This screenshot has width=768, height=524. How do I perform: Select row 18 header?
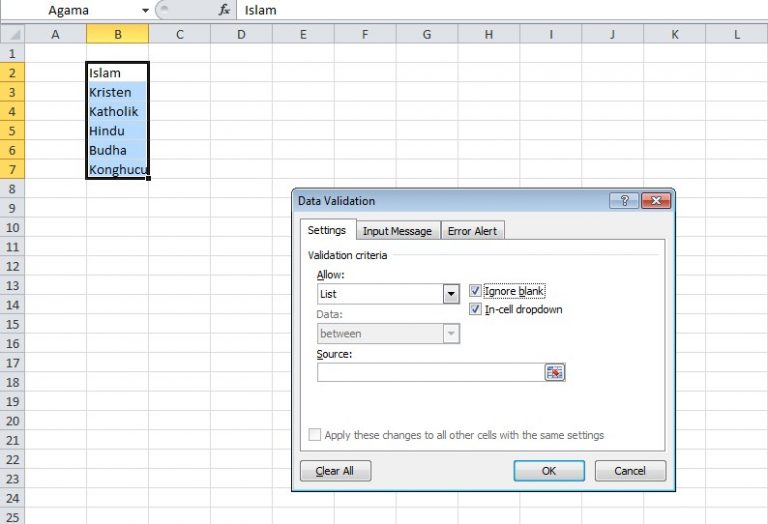[x=12, y=382]
